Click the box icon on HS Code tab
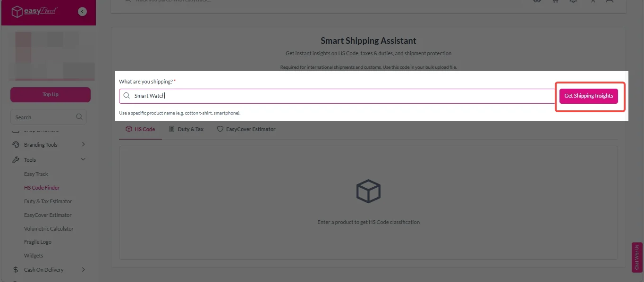 tap(128, 128)
